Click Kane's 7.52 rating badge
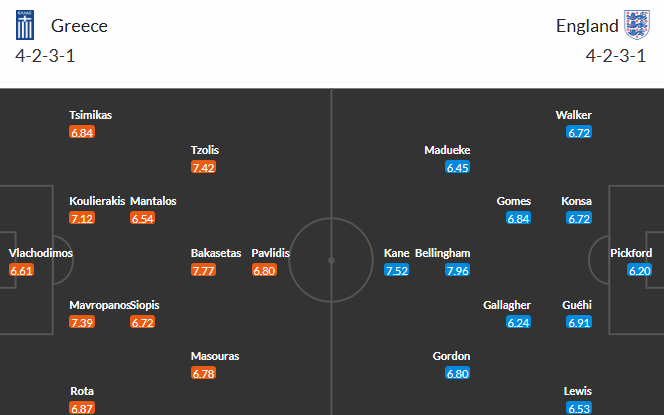The height and width of the screenshot is (415, 664). 396,270
